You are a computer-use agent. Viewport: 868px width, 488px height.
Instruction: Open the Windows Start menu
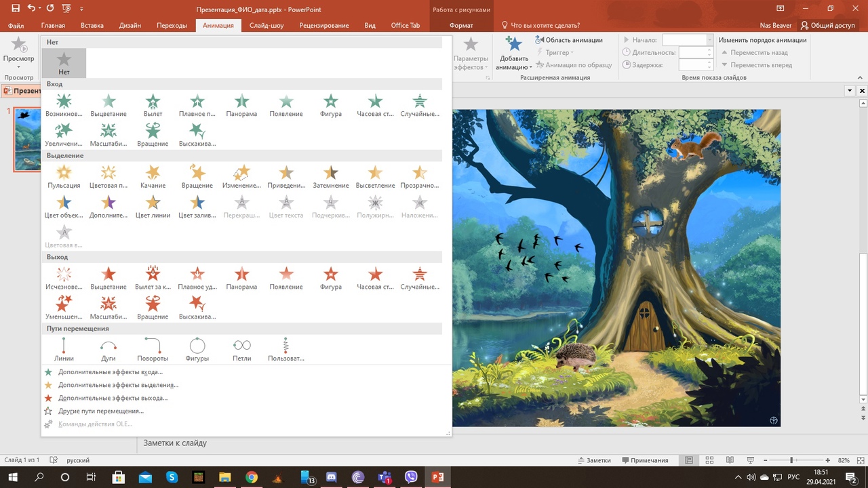coord(13,477)
